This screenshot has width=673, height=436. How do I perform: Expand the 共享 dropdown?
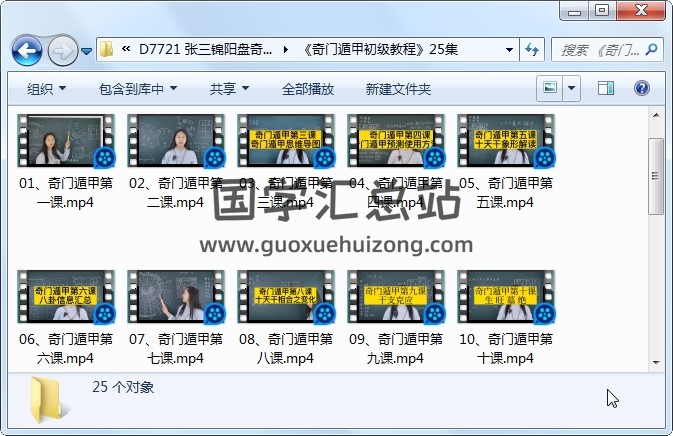229,89
